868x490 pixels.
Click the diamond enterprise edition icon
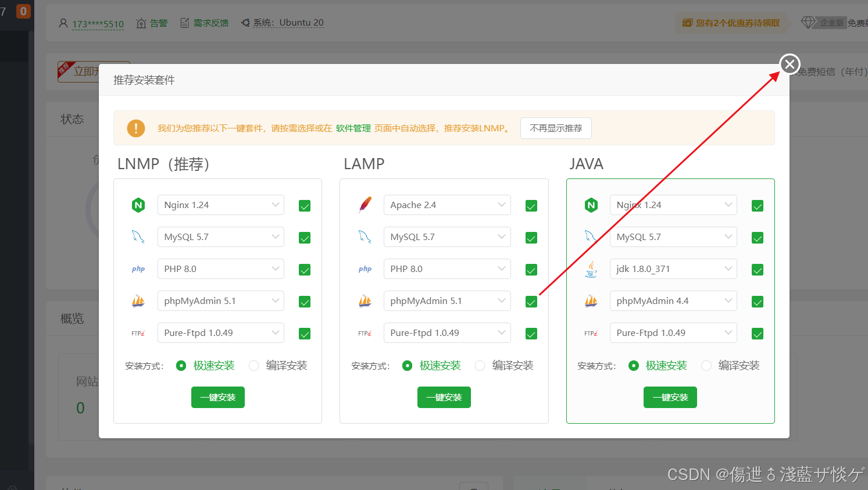pos(808,23)
